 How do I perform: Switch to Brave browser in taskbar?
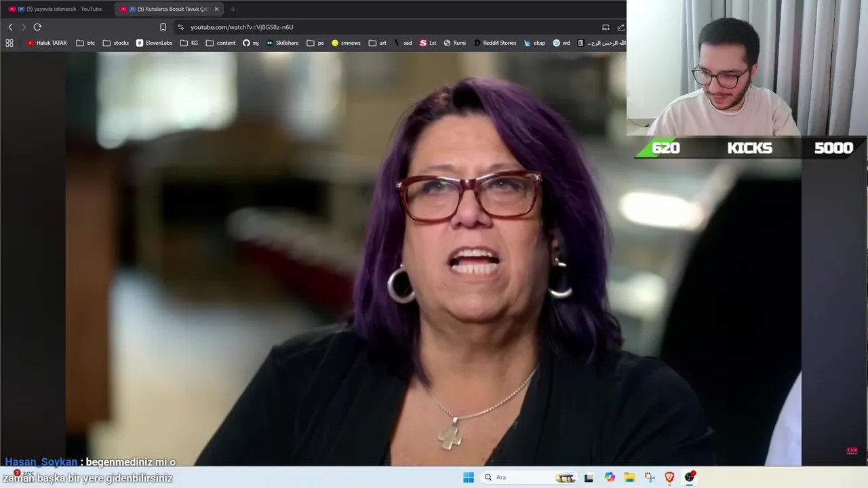669,477
